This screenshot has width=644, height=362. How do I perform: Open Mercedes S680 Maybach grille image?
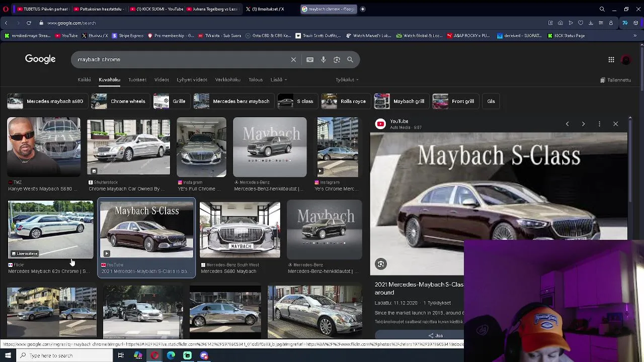[240, 230]
